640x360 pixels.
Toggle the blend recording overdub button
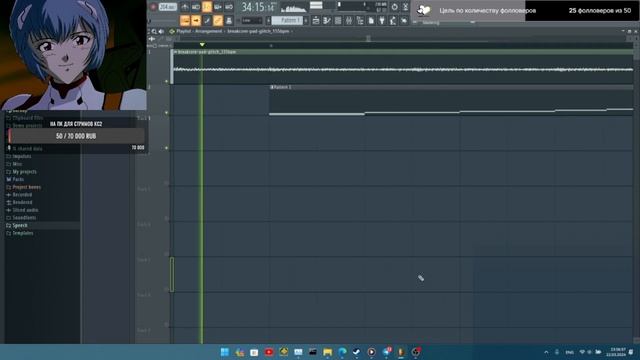(x=218, y=7)
